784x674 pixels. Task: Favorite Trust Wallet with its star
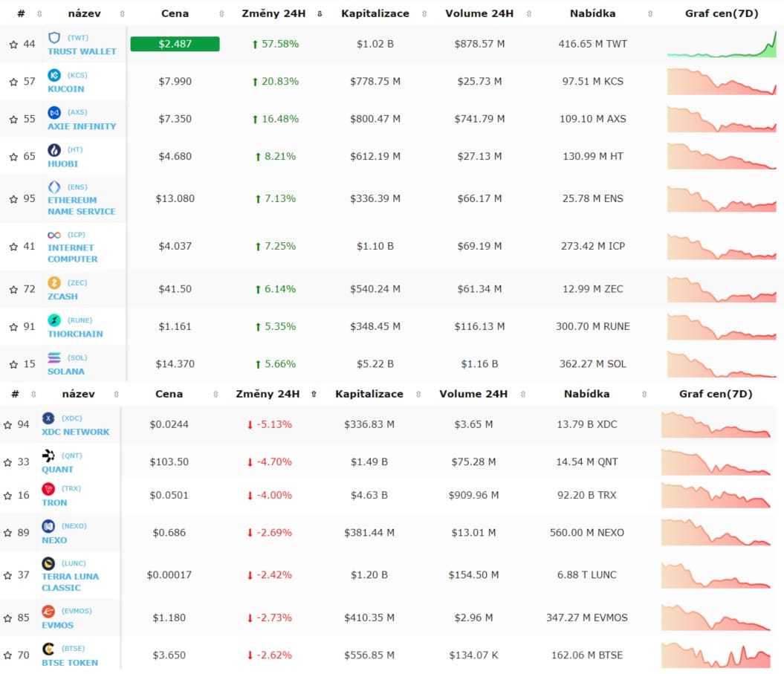coord(13,45)
